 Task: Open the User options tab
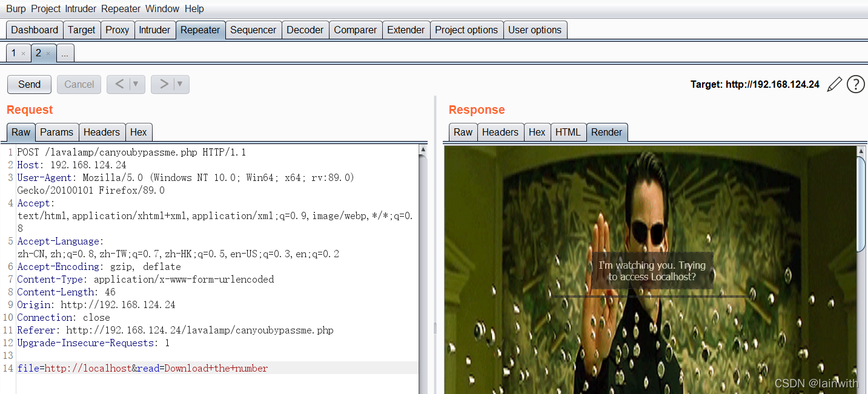(535, 30)
